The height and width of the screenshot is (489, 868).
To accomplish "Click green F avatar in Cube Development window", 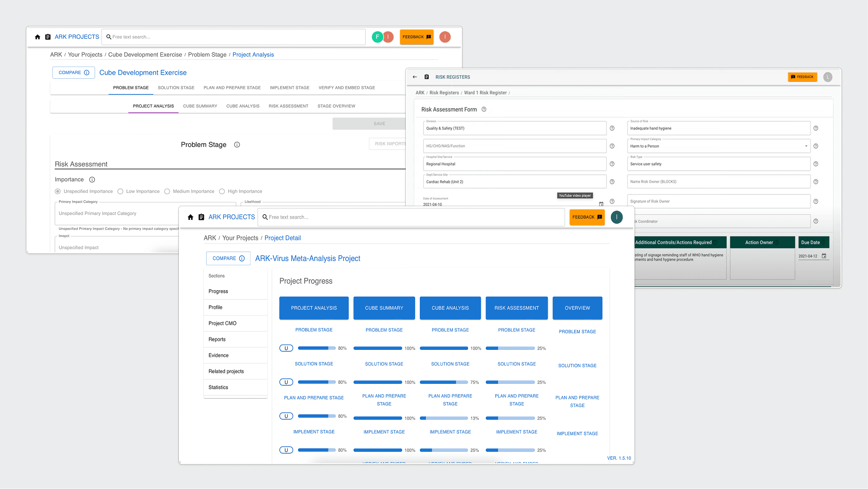I will pyautogui.click(x=377, y=37).
